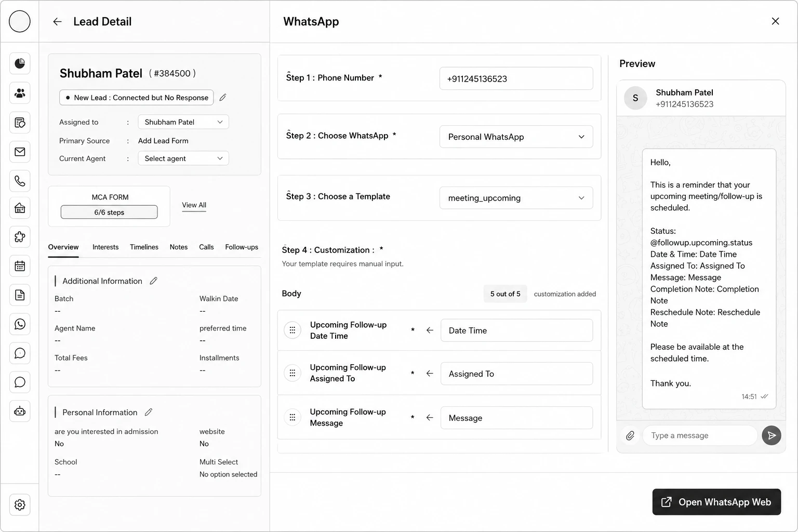Click the paperclip attachment icon
This screenshot has width=798, height=532.
(x=630, y=435)
